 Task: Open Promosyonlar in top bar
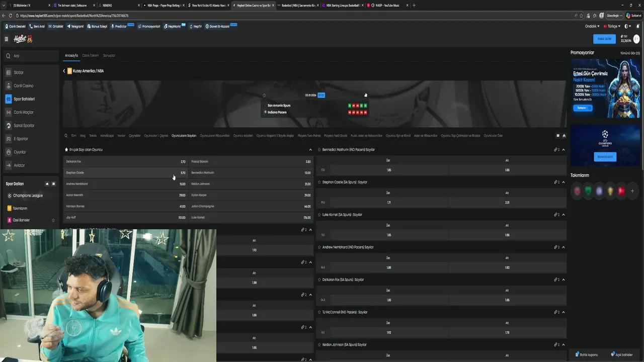(149, 26)
